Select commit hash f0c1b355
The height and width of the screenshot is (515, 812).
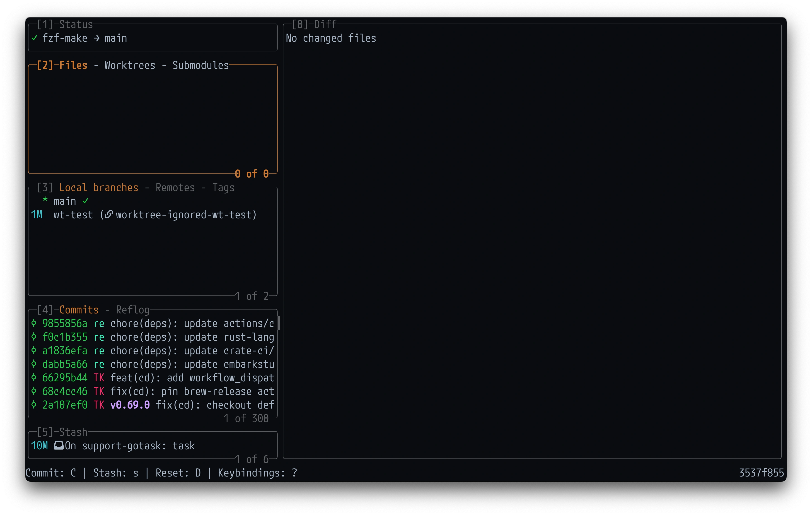click(x=64, y=337)
